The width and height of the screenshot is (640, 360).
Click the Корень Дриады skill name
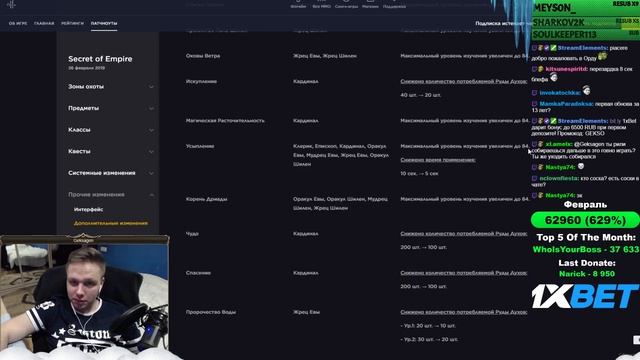point(207,199)
